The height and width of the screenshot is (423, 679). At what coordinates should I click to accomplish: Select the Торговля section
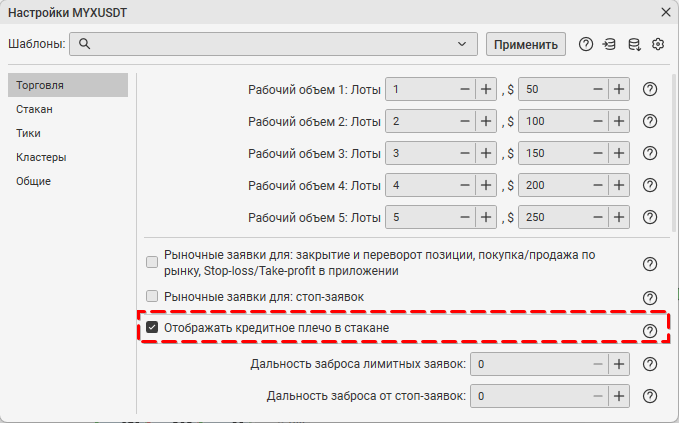(x=68, y=85)
